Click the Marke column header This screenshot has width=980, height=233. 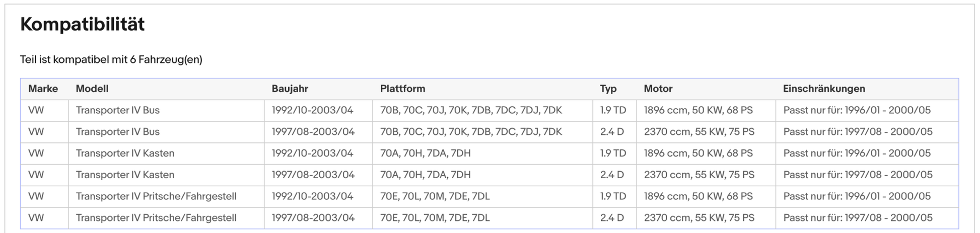click(43, 89)
